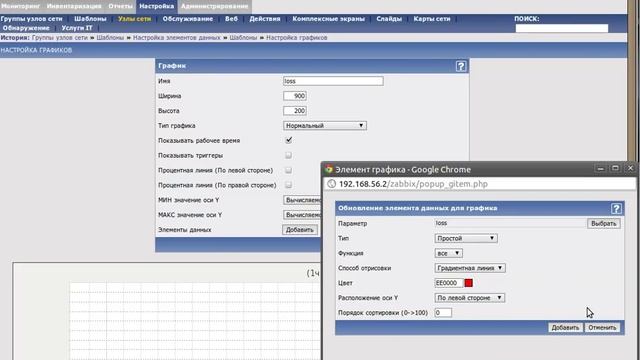
Task: Close the Элемент графика popup window
Action: pos(630,168)
